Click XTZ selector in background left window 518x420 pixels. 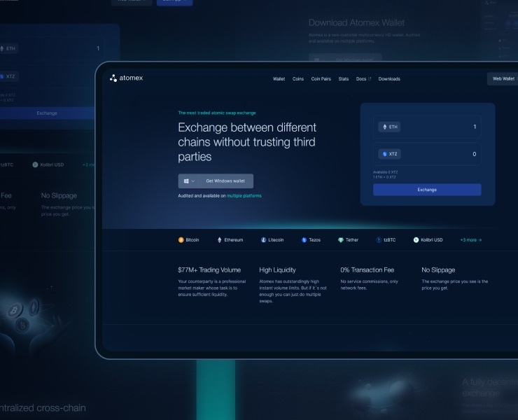tap(8, 76)
